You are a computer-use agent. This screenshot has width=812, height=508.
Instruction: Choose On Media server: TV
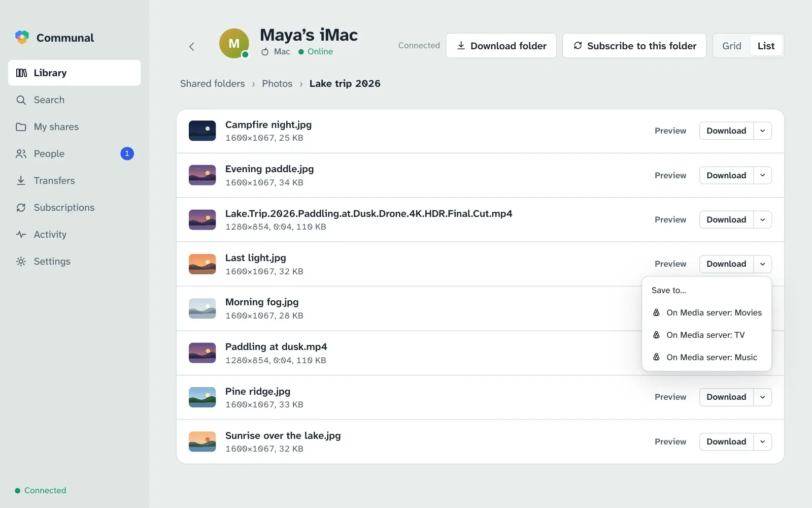706,335
